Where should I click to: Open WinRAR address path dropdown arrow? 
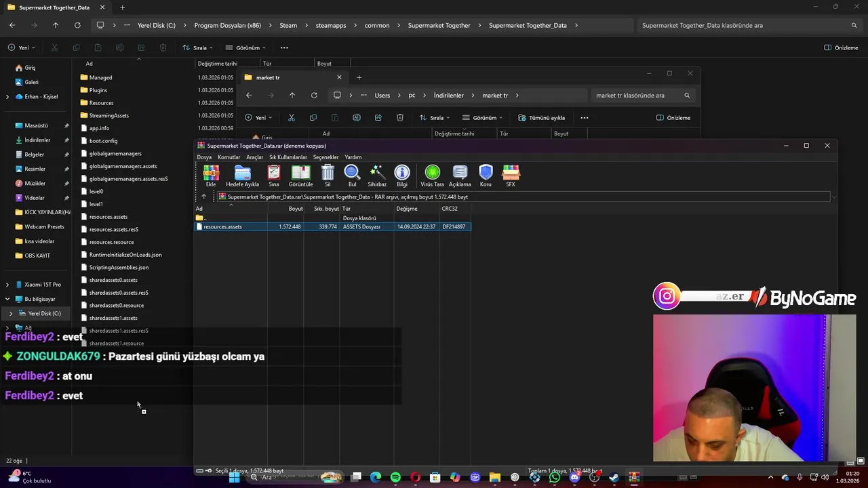[x=833, y=197]
